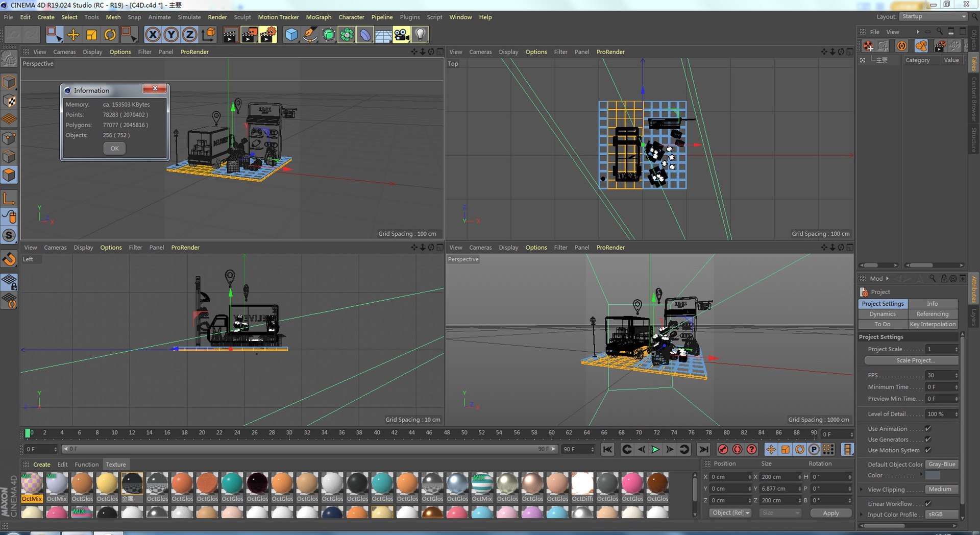Select the pink OctGlos material thumbnail
980x535 pixels.
(632, 483)
